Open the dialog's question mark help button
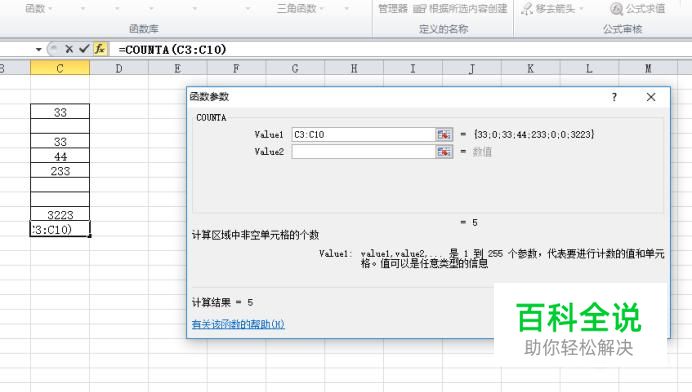 614,97
